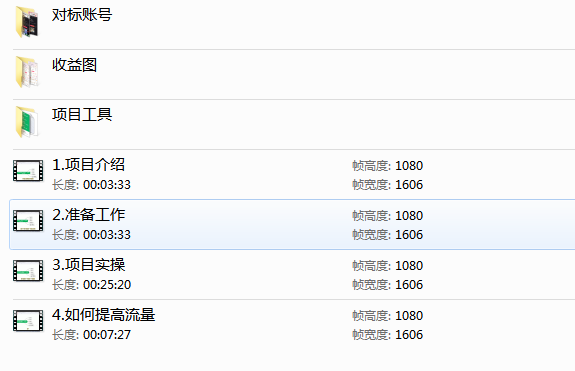575x371 pixels.
Task: Open the 对标账号 folder icon
Action: pos(28,23)
